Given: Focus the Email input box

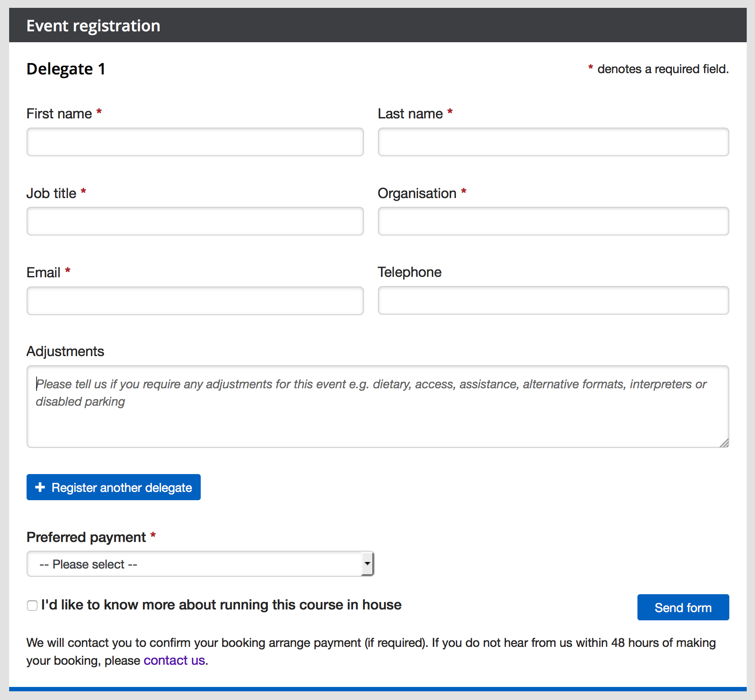Looking at the screenshot, I should pos(195,301).
